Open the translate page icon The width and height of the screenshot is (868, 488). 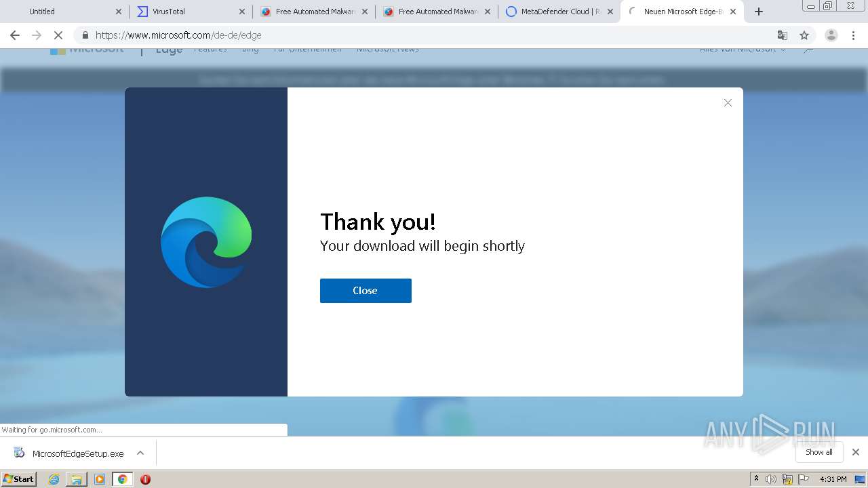pyautogui.click(x=783, y=35)
